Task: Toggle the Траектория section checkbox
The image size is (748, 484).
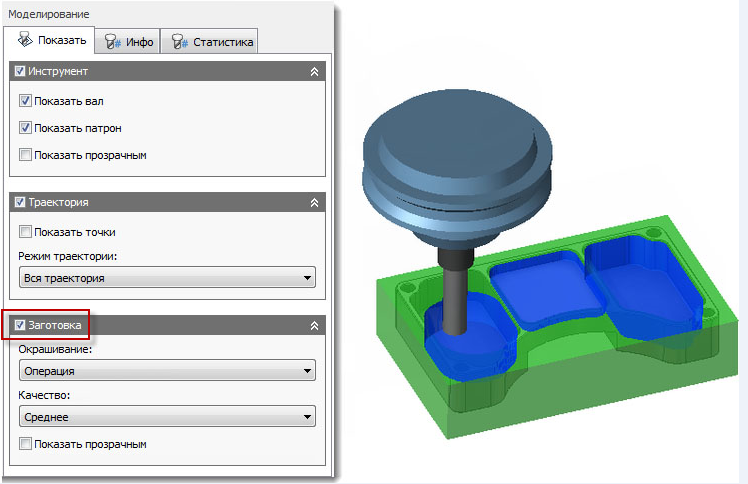Action: coord(20,202)
